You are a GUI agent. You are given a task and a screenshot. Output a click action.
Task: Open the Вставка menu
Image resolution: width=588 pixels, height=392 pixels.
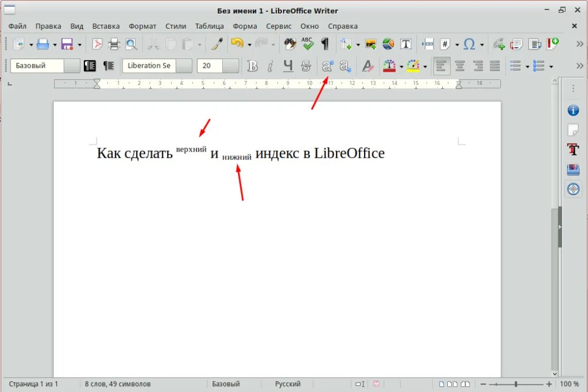click(x=106, y=26)
